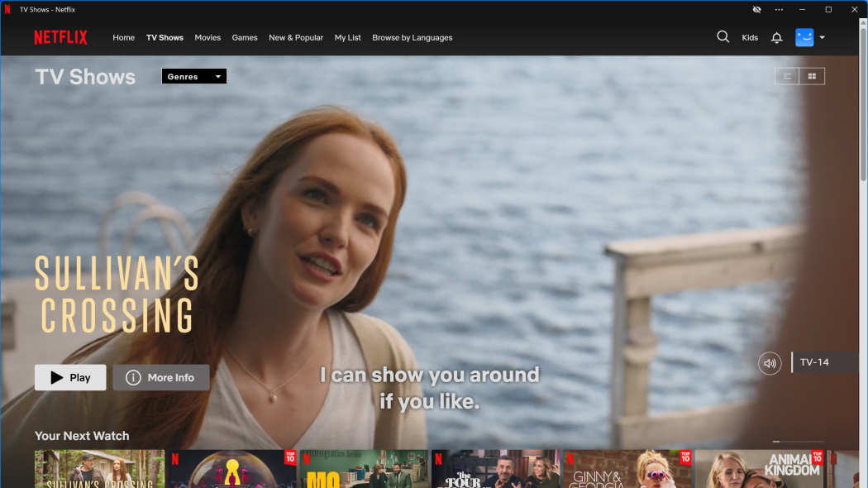Switch to the Kids profile link
Viewport: 868px width, 488px height.
point(750,38)
